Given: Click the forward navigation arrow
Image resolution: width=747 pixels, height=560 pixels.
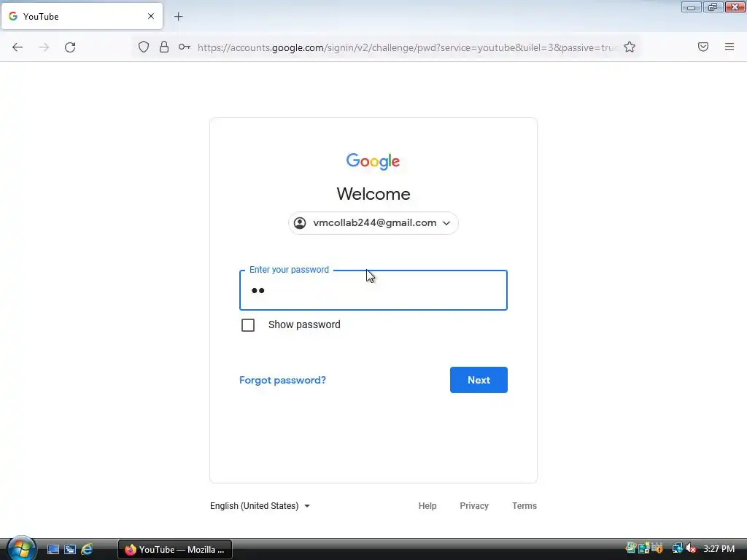Looking at the screenshot, I should pyautogui.click(x=44, y=47).
